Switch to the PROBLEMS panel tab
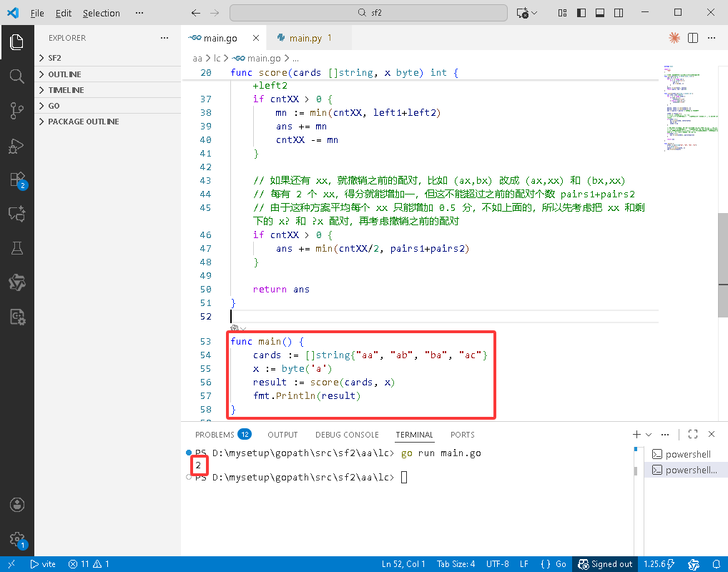Screen dimensions: 728x572 click(223, 435)
